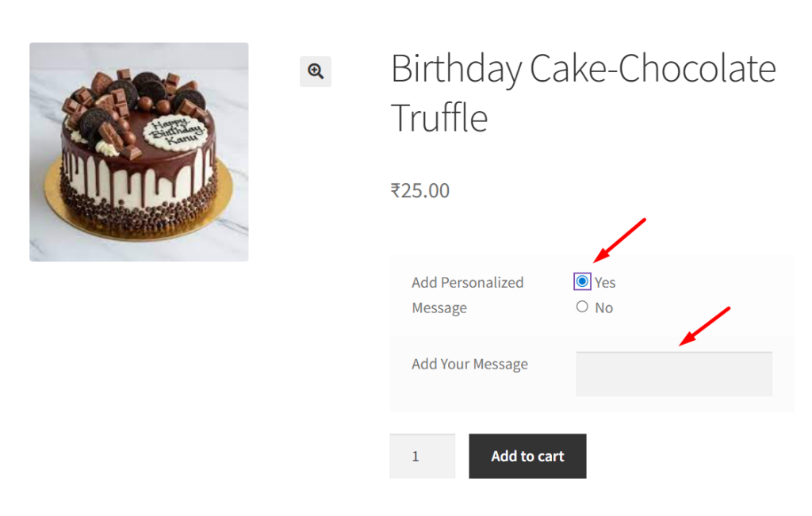Click the "Add Your Message" field label
The width and height of the screenshot is (812, 516).
point(469,364)
